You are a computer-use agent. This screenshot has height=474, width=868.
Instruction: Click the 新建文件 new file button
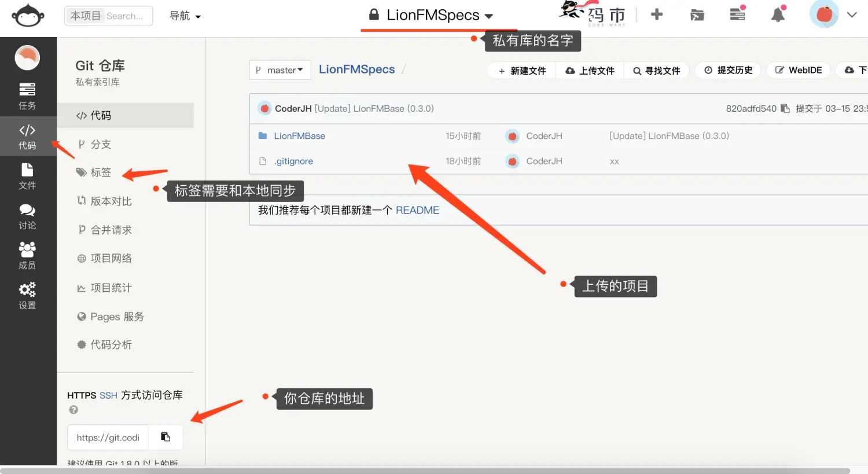tap(522, 71)
